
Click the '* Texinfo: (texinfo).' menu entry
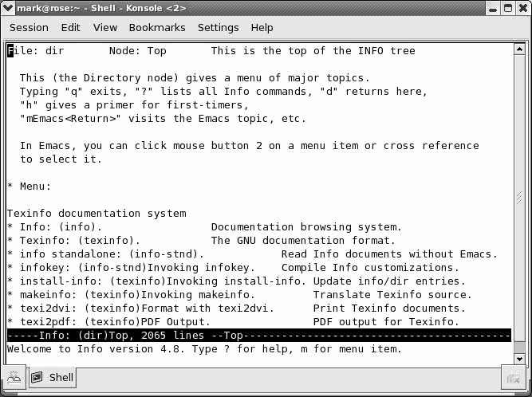73,241
